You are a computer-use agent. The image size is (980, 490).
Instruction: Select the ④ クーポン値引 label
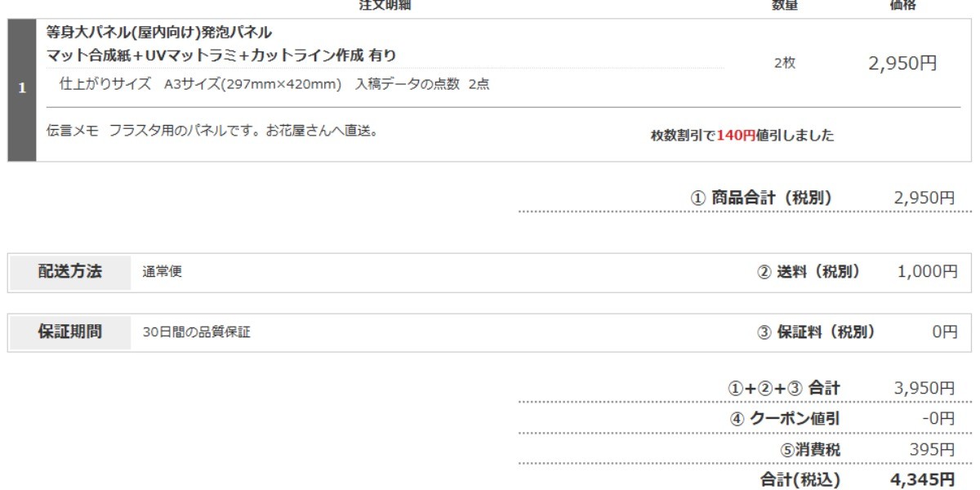point(784,419)
